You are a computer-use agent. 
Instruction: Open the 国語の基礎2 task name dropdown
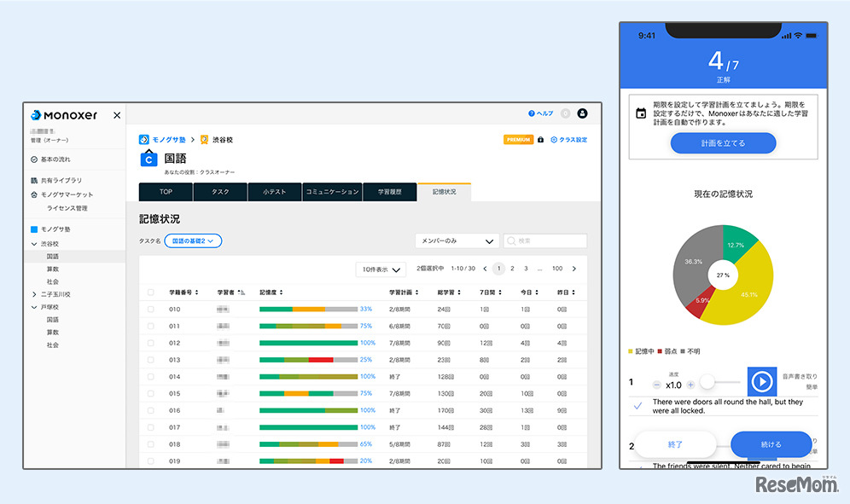(x=193, y=241)
